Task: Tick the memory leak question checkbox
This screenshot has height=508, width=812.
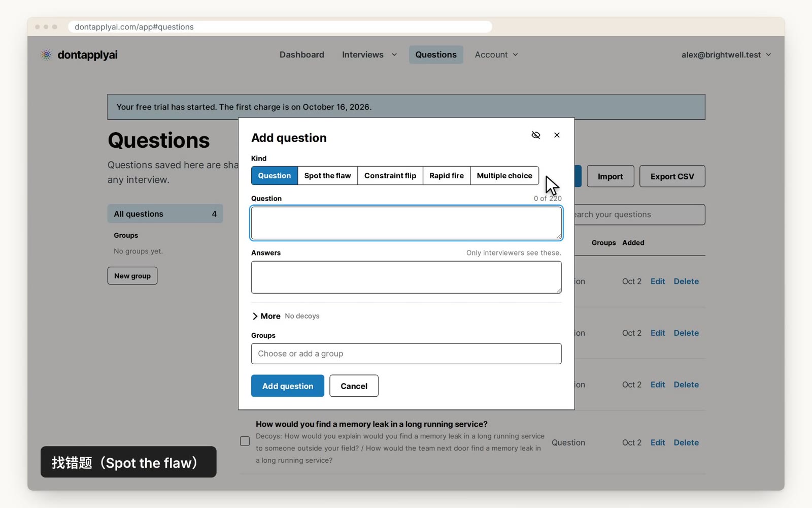Action: pyautogui.click(x=245, y=441)
